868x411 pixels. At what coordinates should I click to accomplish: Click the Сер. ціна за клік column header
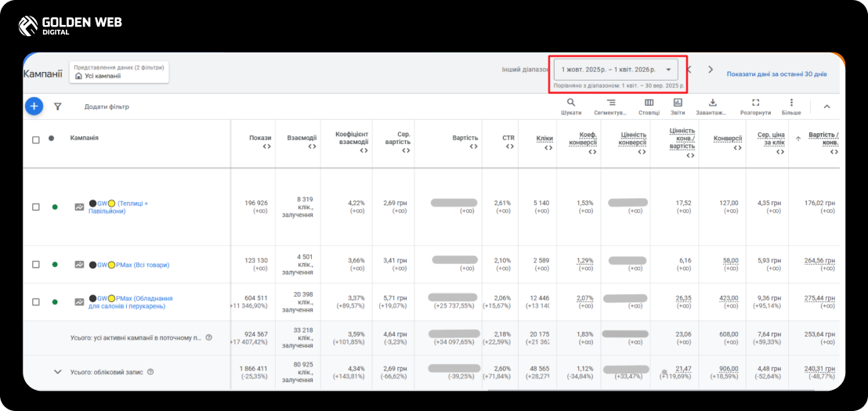point(771,138)
